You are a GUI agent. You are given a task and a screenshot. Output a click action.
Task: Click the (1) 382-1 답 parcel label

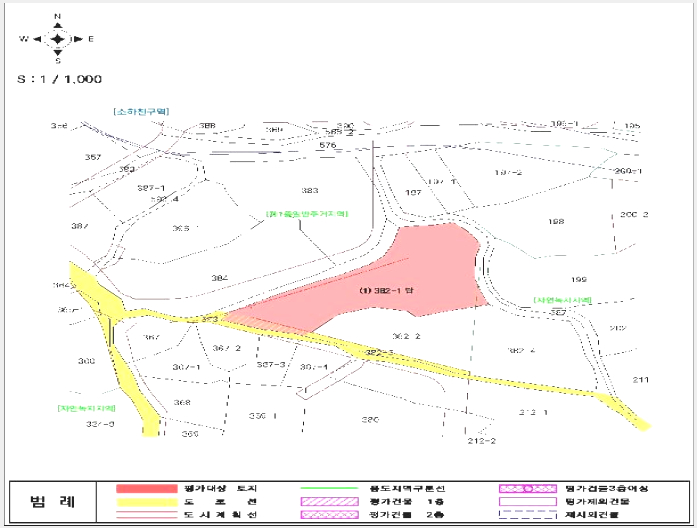[387, 291]
